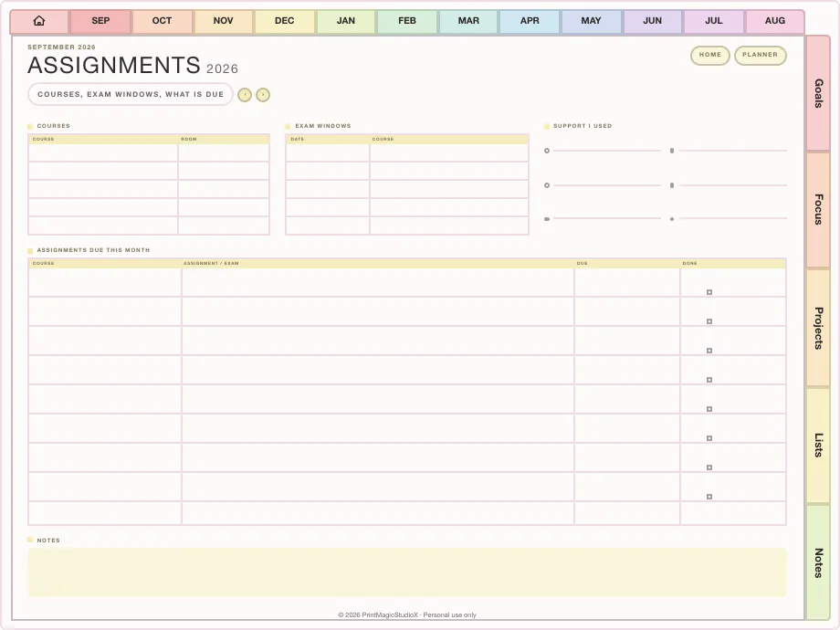Click the ASSIGNMENTS DUE THIS MONTH heading
Image resolution: width=840 pixels, height=630 pixels.
coord(93,250)
